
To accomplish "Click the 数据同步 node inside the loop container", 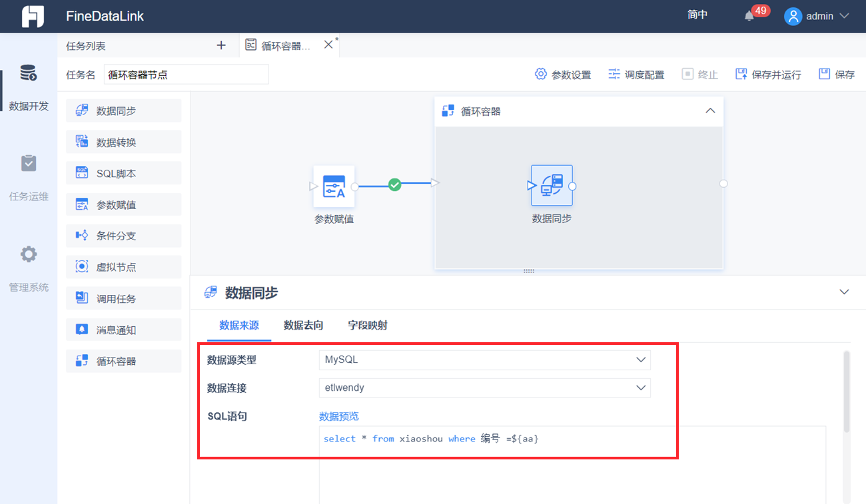I will tap(552, 186).
